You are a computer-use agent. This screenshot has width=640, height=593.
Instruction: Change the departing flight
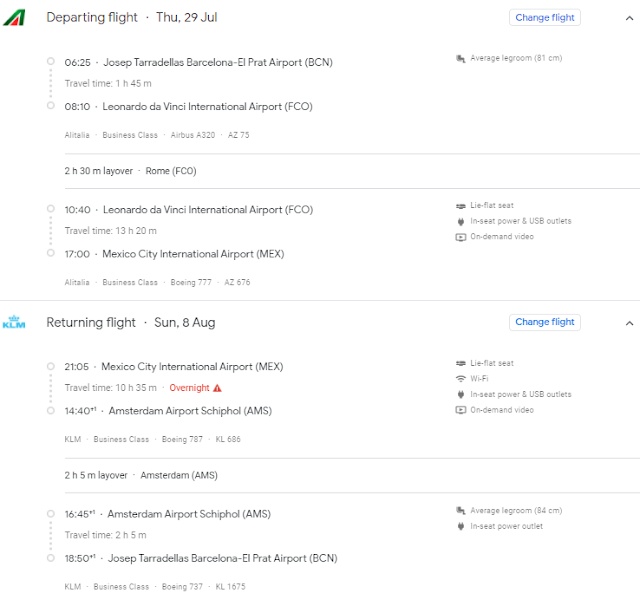544,17
